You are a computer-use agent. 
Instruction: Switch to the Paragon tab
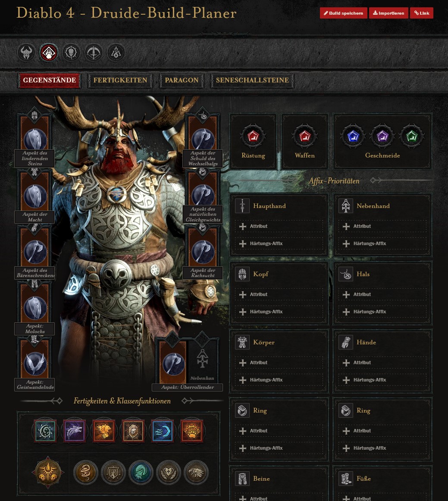(x=182, y=80)
